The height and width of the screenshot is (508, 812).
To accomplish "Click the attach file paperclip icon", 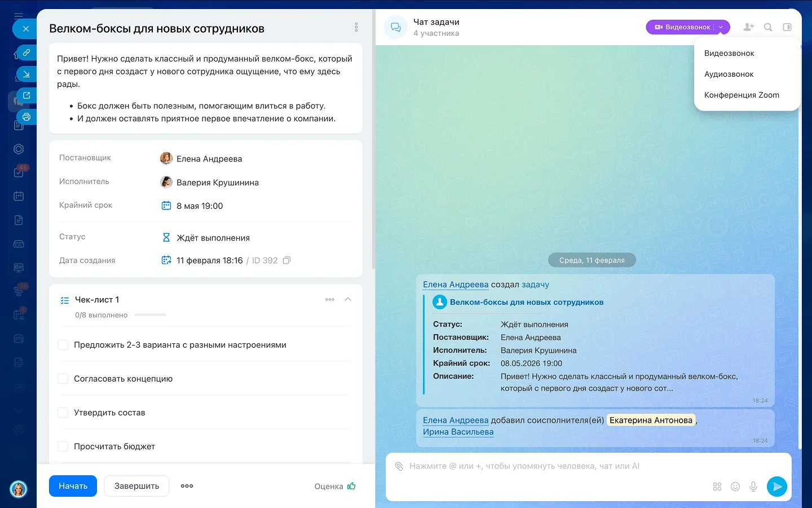I will (x=399, y=466).
